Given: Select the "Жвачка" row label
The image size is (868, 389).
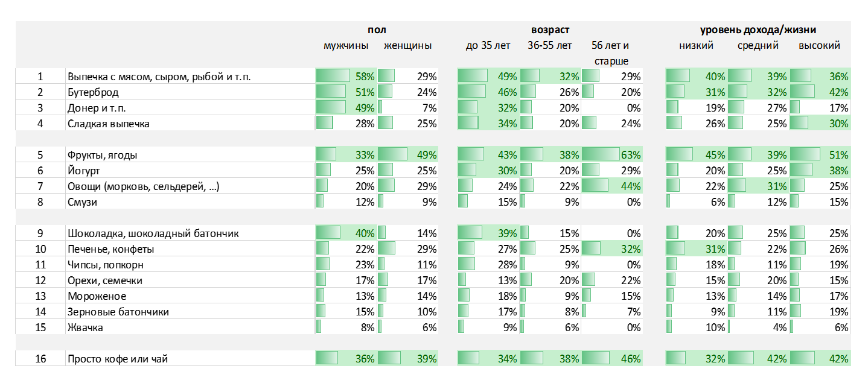Looking at the screenshot, I should click(85, 327).
